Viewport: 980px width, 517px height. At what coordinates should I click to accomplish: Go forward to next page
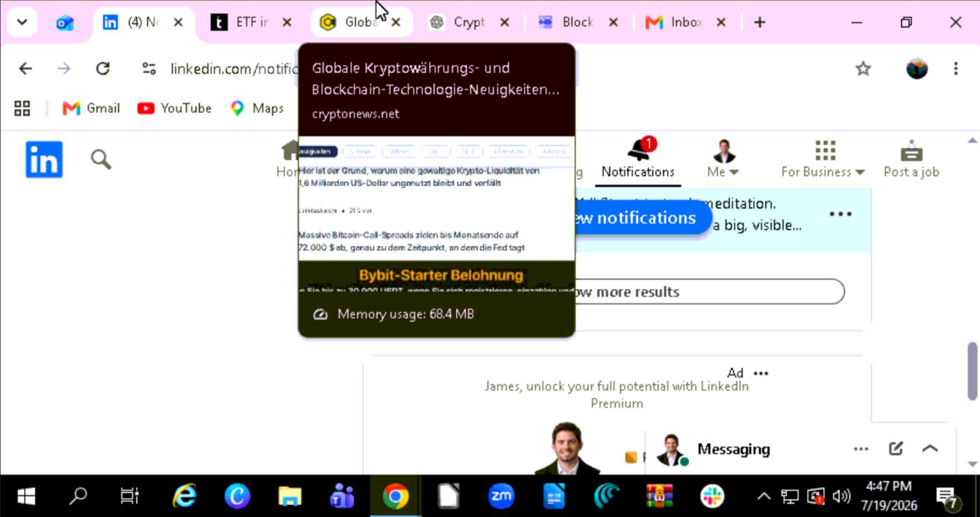point(64,69)
